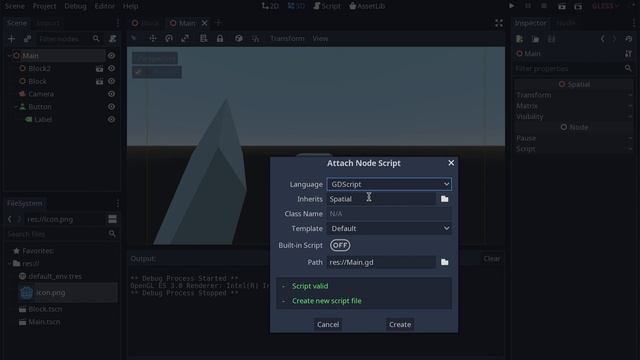Click the Class Name field
The height and width of the screenshot is (360, 640).
click(389, 213)
